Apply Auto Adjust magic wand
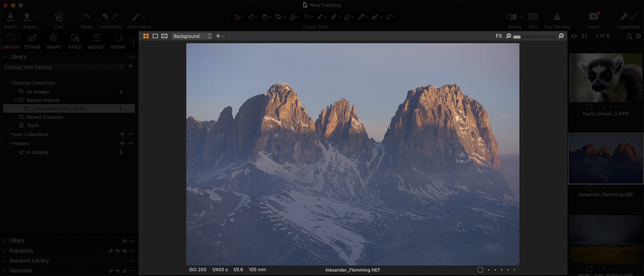Screen dimensions: 644x276 (136, 17)
